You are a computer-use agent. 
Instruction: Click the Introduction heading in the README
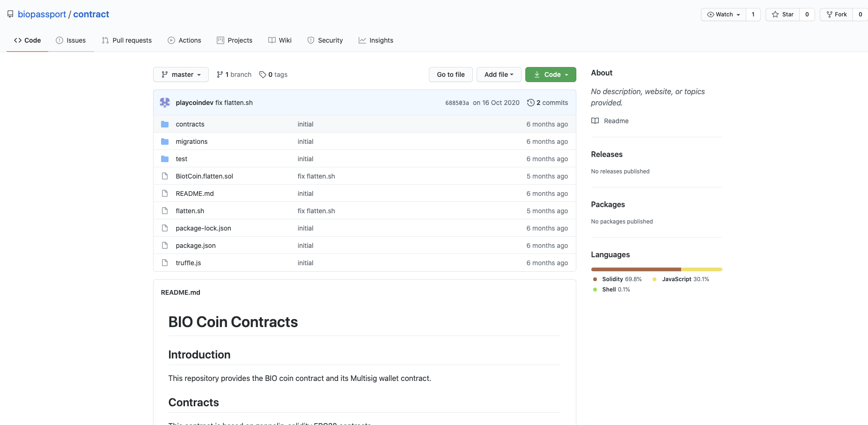click(x=199, y=355)
